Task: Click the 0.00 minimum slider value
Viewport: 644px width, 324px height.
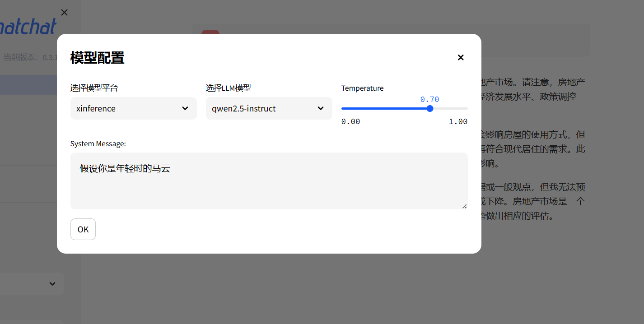Action: pos(351,121)
